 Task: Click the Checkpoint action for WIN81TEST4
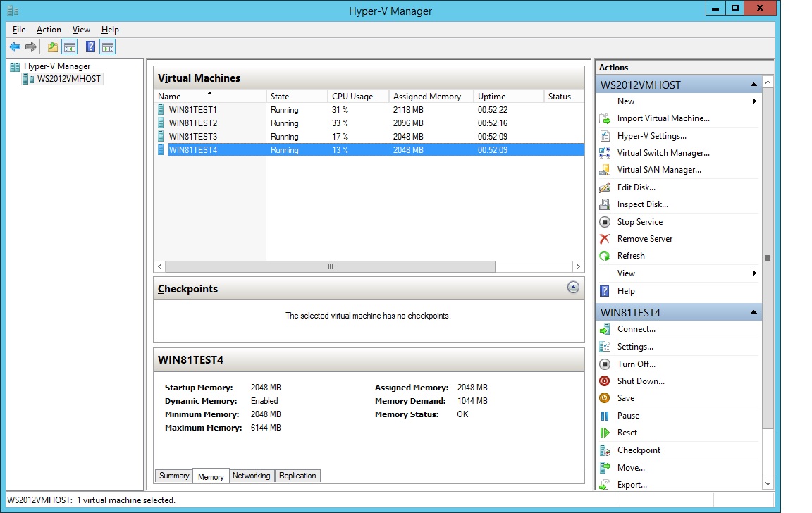click(639, 450)
